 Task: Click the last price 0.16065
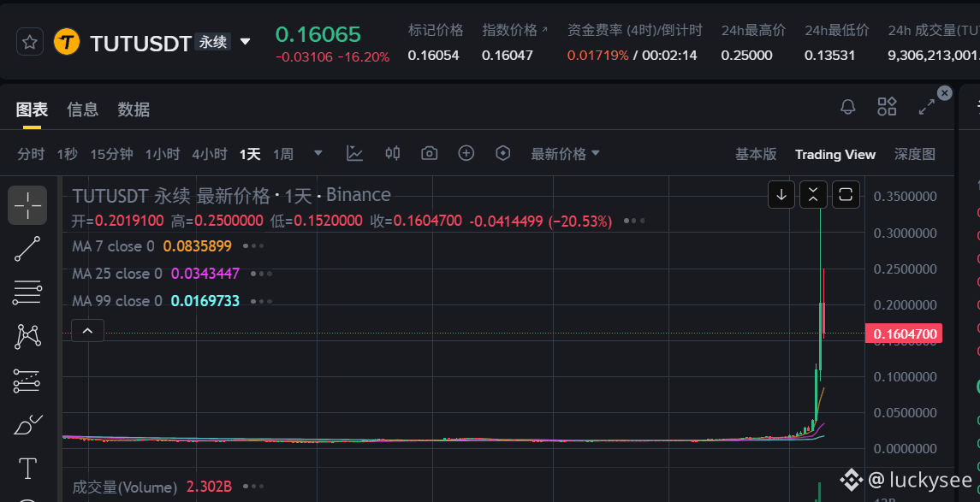(x=318, y=34)
